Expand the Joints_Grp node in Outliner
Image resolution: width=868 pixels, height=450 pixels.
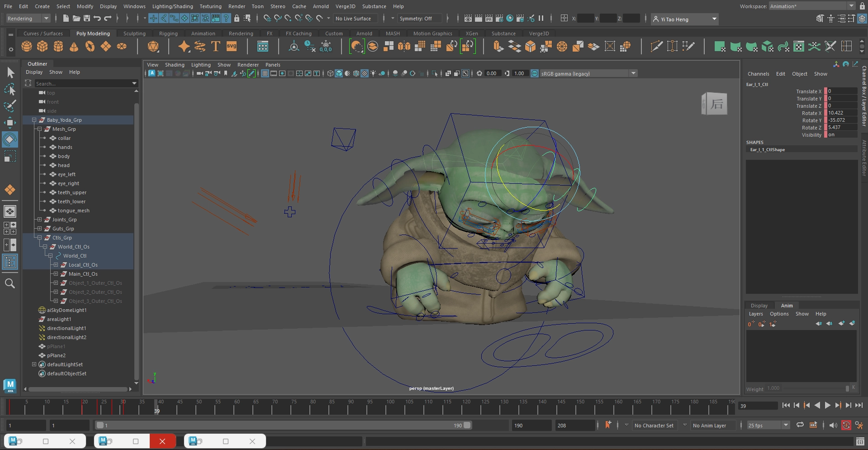point(40,220)
